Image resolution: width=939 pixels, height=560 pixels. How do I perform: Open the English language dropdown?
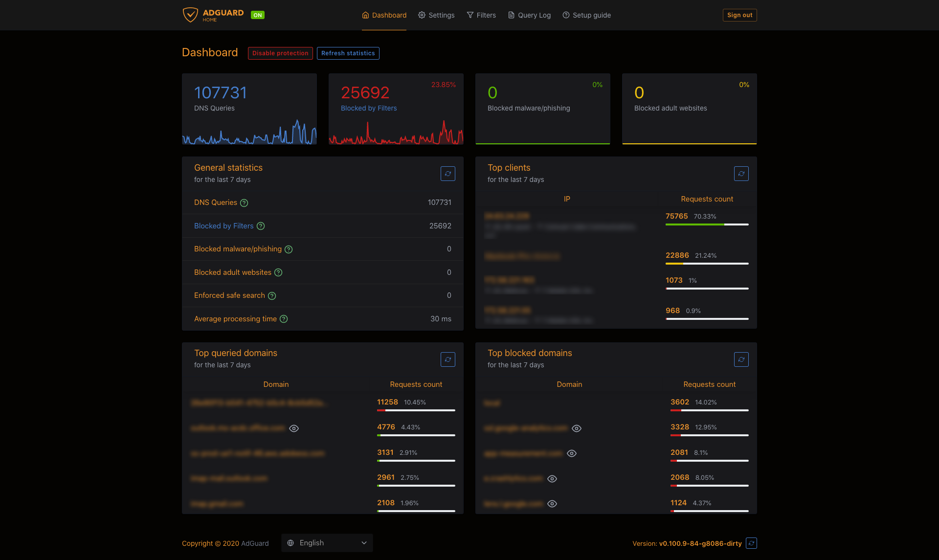327,543
